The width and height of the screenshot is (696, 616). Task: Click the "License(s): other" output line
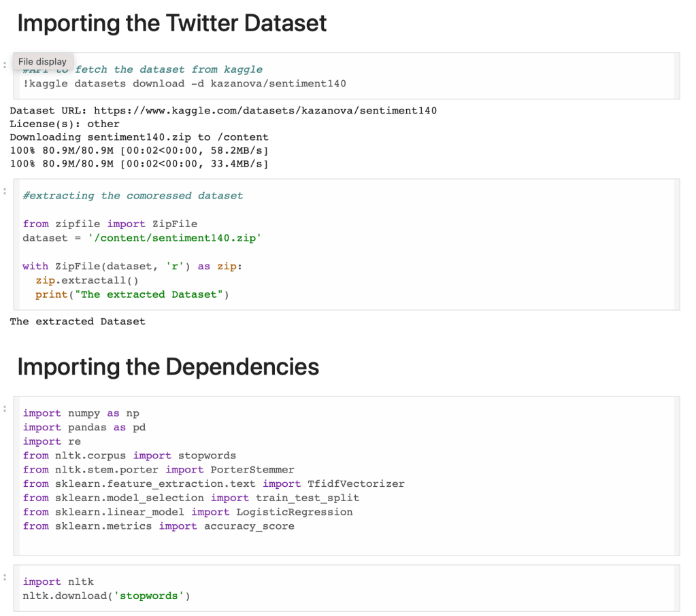click(65, 124)
